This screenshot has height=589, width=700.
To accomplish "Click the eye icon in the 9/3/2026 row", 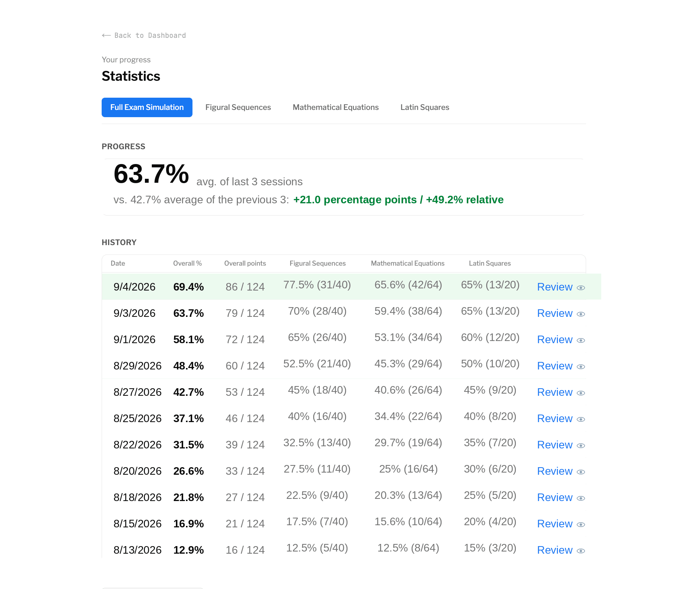I will coord(581,314).
